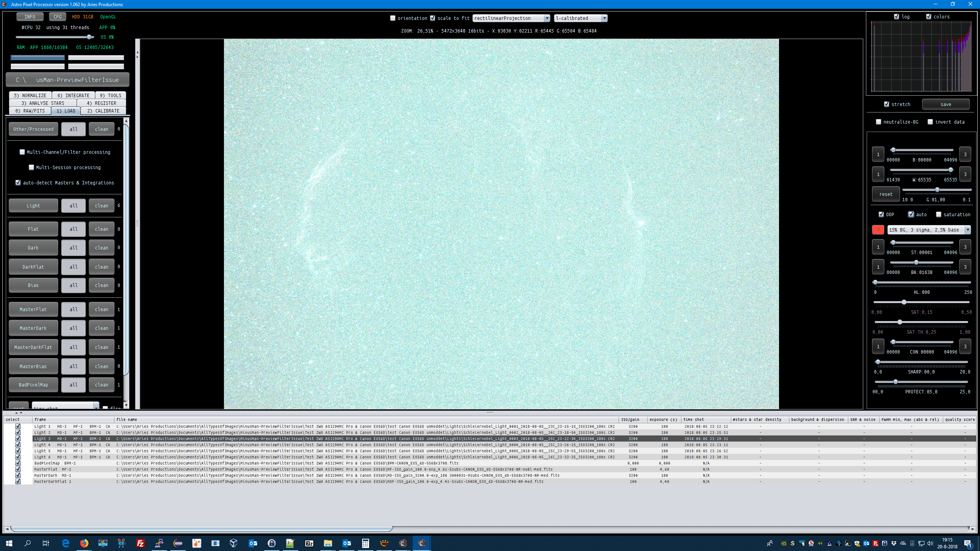Enable Multi-Channel/Filter processing checkbox
This screenshot has height=551, width=980.
click(22, 152)
